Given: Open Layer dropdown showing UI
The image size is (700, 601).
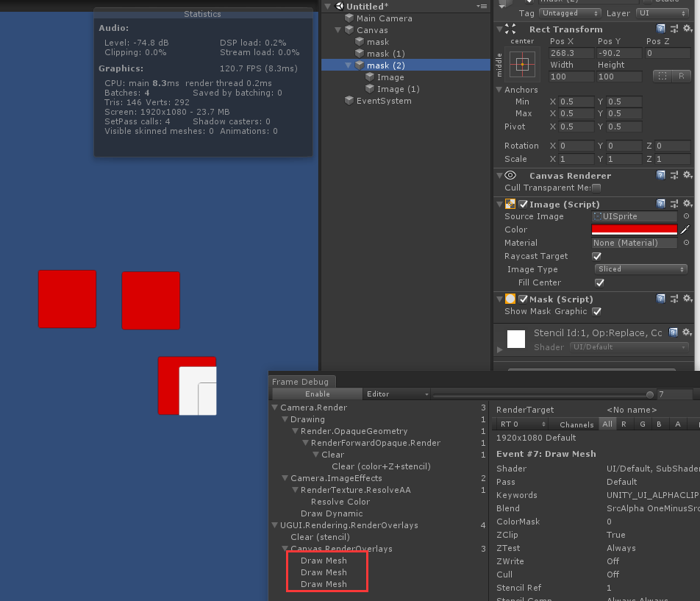Looking at the screenshot, I should 663,13.
